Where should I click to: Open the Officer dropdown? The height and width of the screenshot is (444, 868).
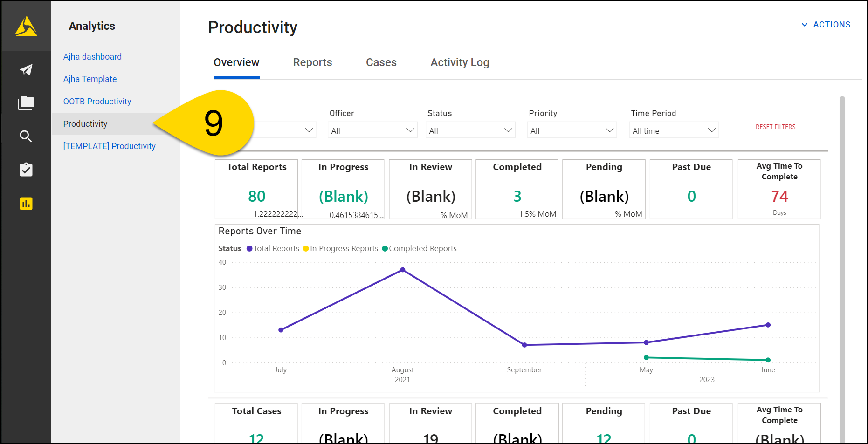372,130
